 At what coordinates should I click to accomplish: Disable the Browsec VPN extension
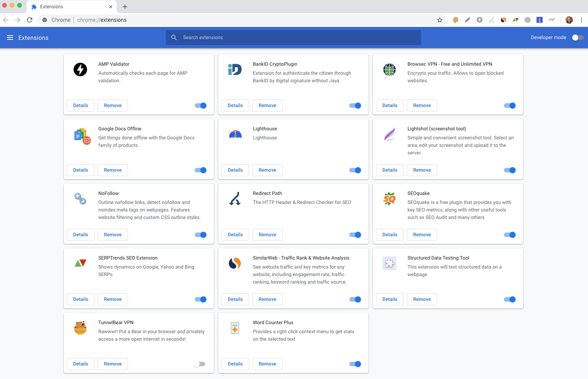pos(510,106)
